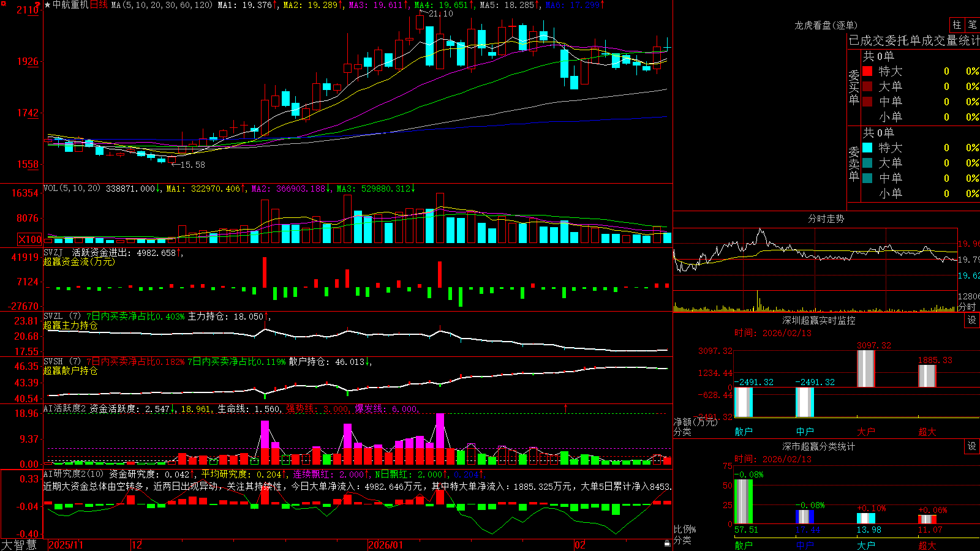Screen dimensions: 980x551
Task: Click the 已成交委托单成交量统计 header
Action: point(914,40)
